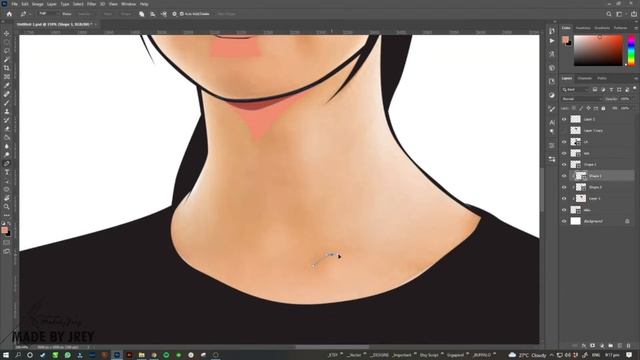Select the Eraser tool
640x360 pixels.
click(7, 129)
